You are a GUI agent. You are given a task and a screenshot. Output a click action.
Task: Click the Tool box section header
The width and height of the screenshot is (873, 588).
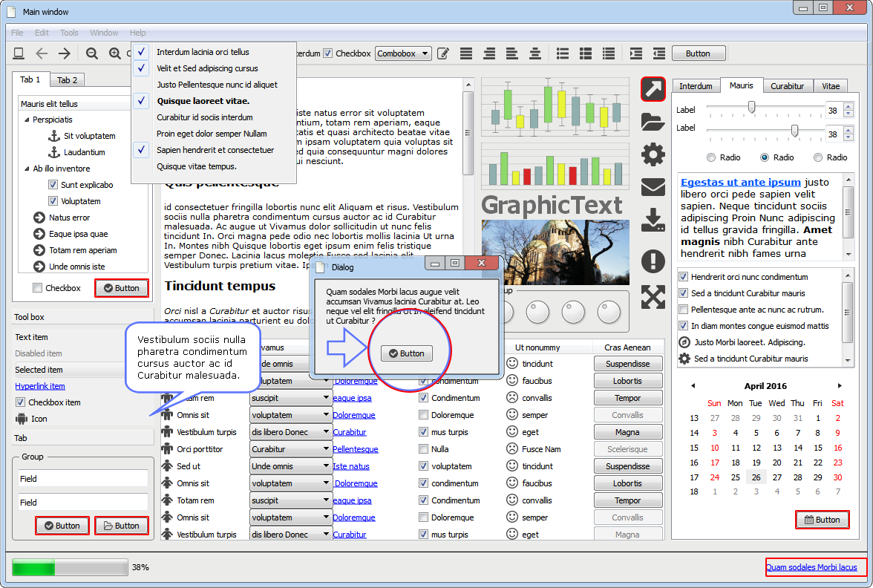(82, 317)
